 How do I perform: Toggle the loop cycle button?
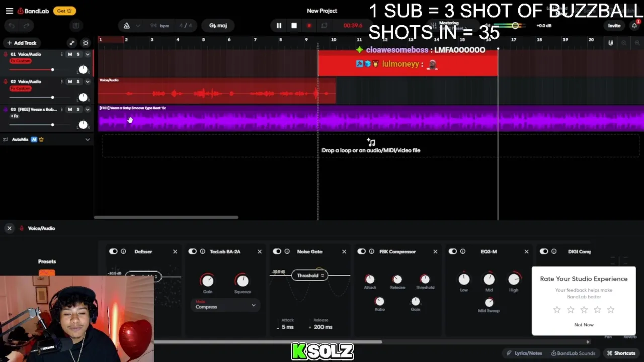pos(324,26)
